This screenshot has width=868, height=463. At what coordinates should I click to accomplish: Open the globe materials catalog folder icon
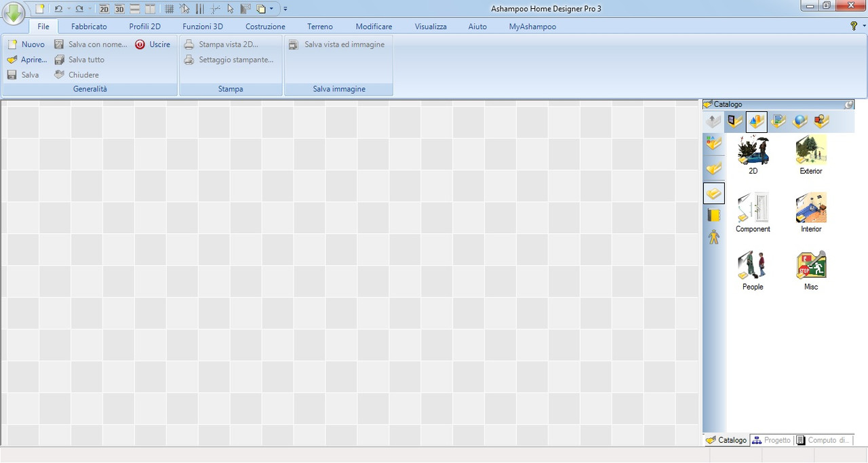[800, 122]
